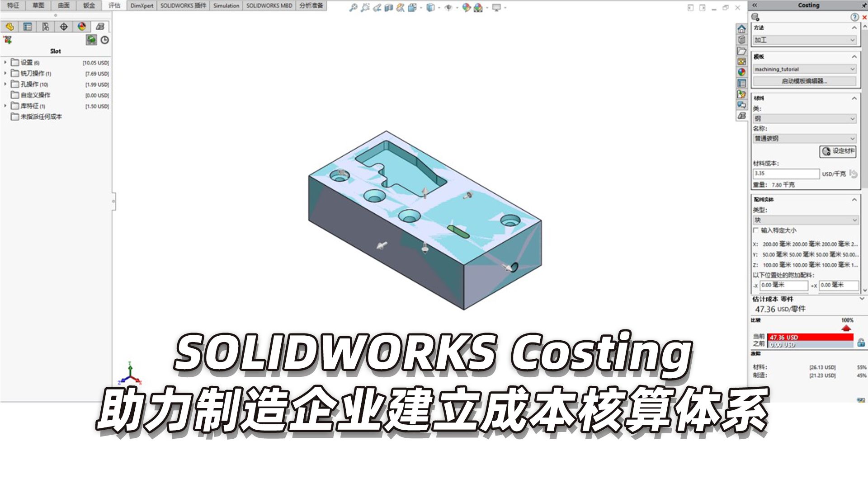Click the View Settings monitor icon
This screenshot has height=488, width=868.
(x=496, y=7)
